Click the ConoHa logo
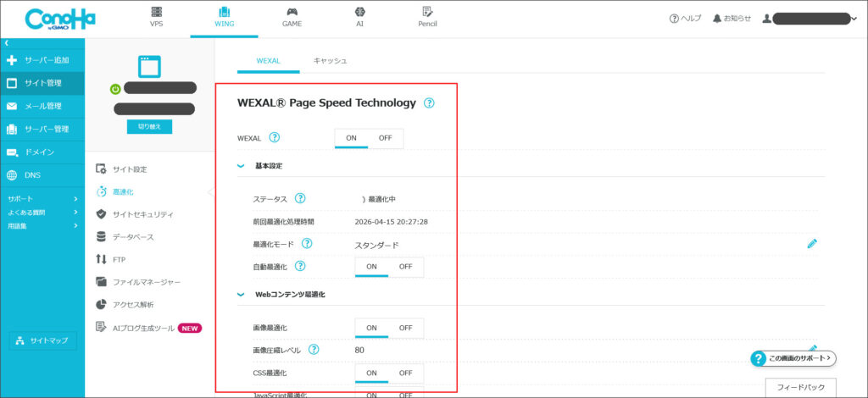 pyautogui.click(x=60, y=19)
